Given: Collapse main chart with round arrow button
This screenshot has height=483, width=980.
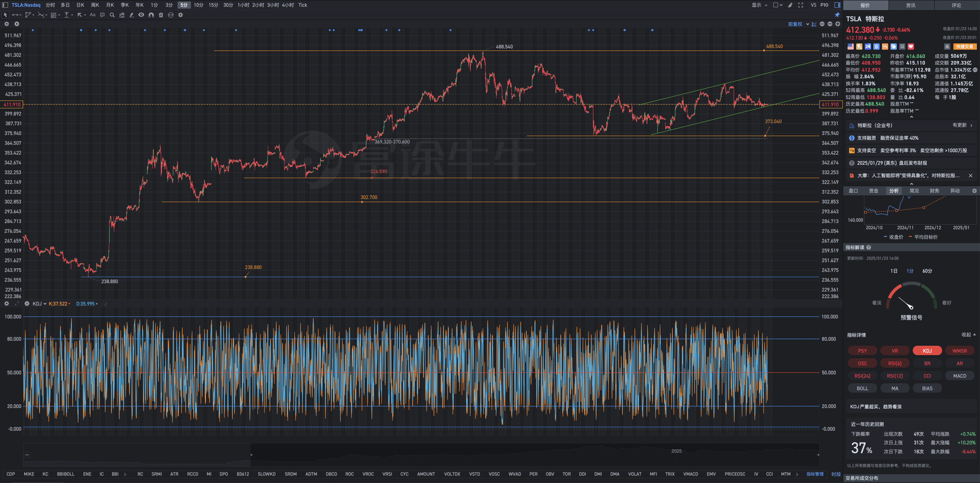Looking at the screenshot, I should [17, 24].
